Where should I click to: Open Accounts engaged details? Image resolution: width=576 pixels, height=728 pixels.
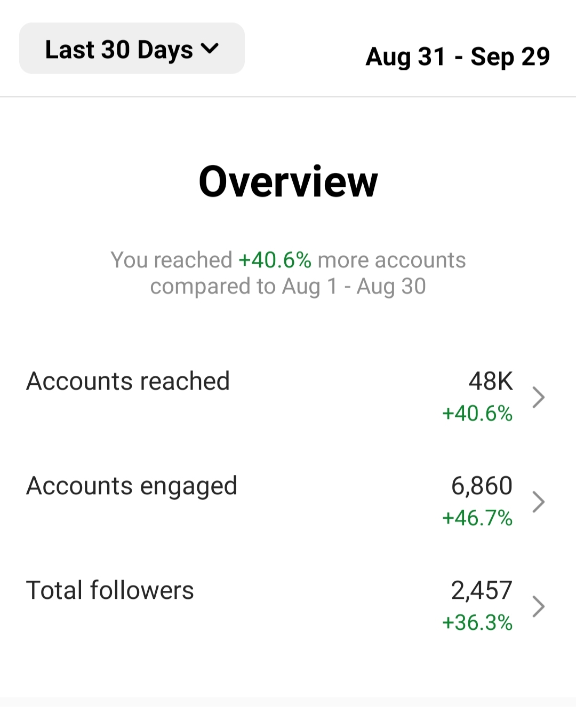point(288,502)
